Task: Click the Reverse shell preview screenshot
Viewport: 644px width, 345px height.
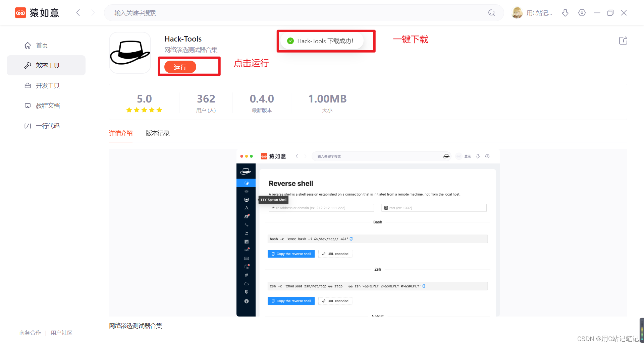Action: pyautogui.click(x=368, y=233)
